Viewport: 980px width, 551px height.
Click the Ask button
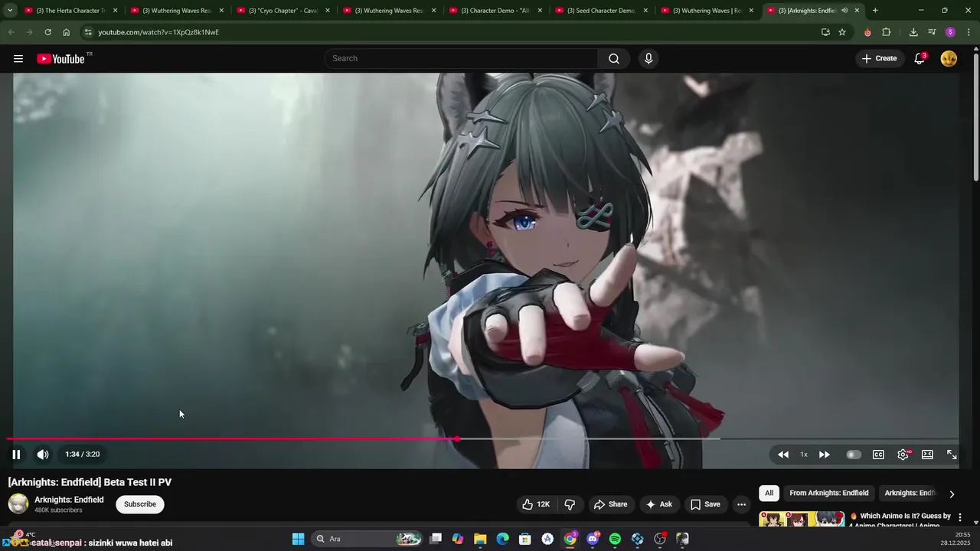658,504
